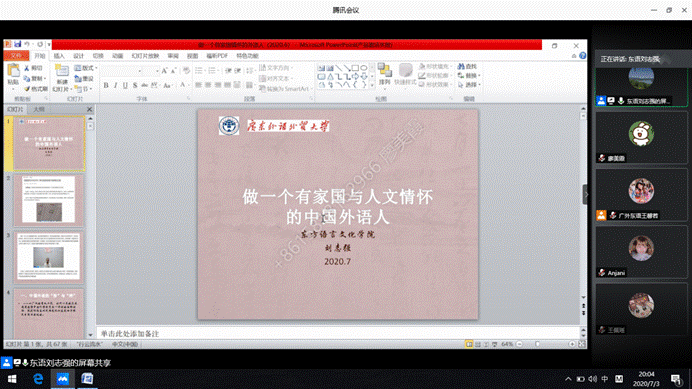
Task: Open Microsoft Edge from the taskbar
Action: tap(38, 379)
